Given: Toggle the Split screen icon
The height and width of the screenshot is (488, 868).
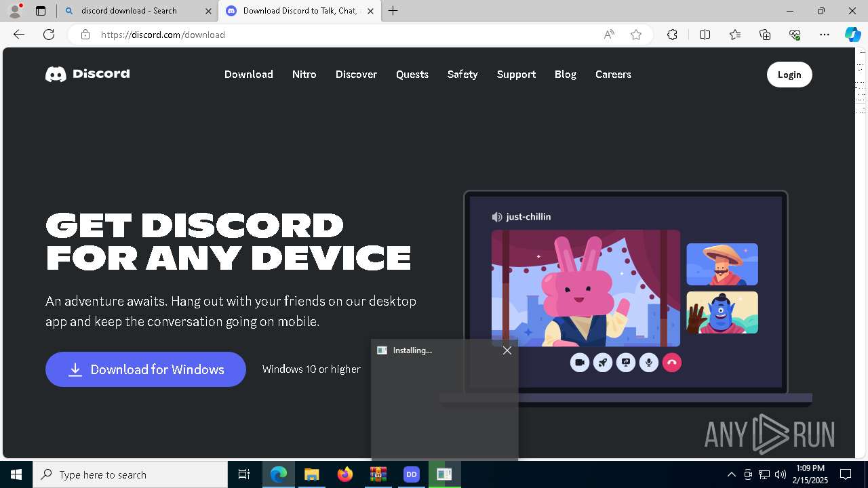Looking at the screenshot, I should (x=705, y=35).
